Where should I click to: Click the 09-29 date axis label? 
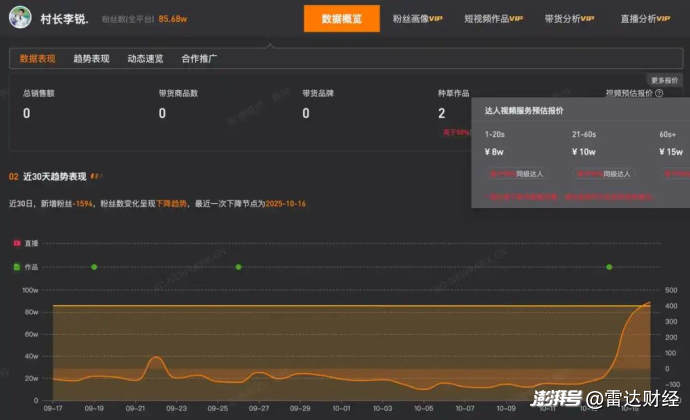[x=300, y=409]
